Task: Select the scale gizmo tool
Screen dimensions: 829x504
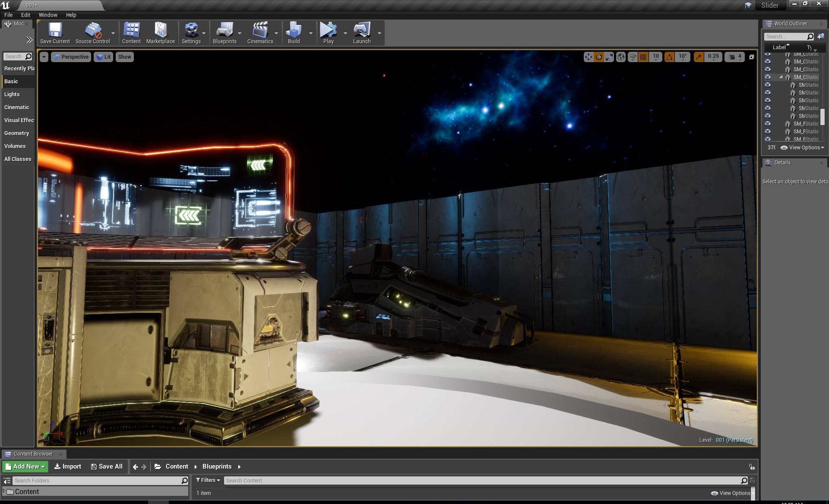Action: click(x=609, y=57)
